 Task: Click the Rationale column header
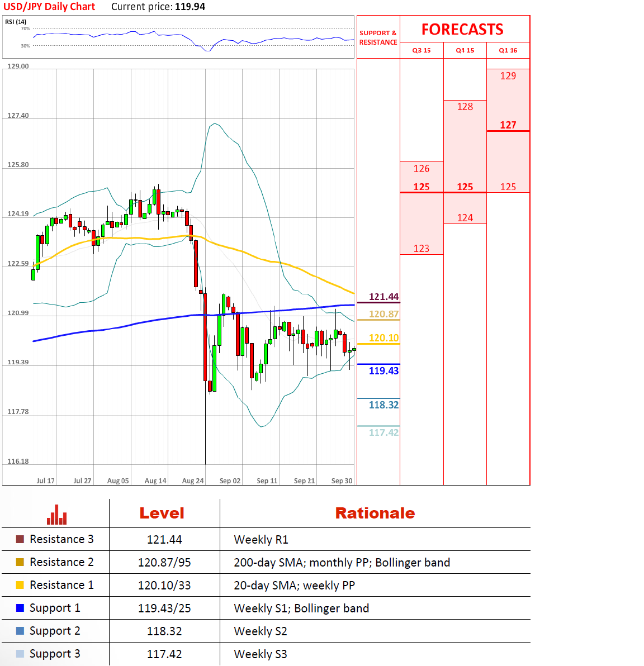[x=375, y=513]
